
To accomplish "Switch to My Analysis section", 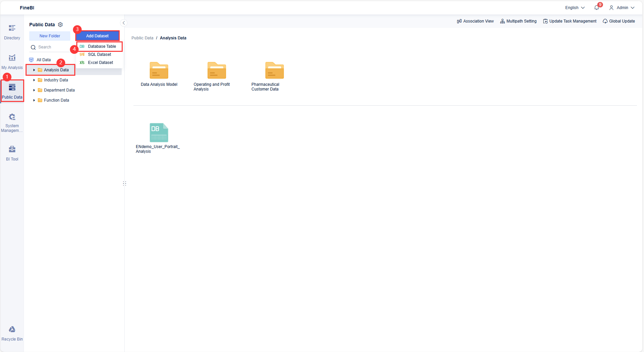I will coord(12,61).
